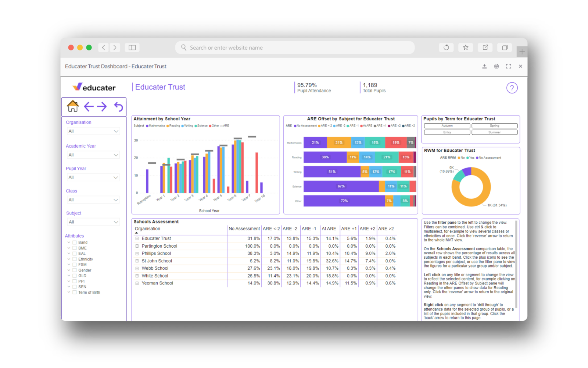The image size is (588, 368).
Task: Click browser back button
Action: tap(104, 47)
